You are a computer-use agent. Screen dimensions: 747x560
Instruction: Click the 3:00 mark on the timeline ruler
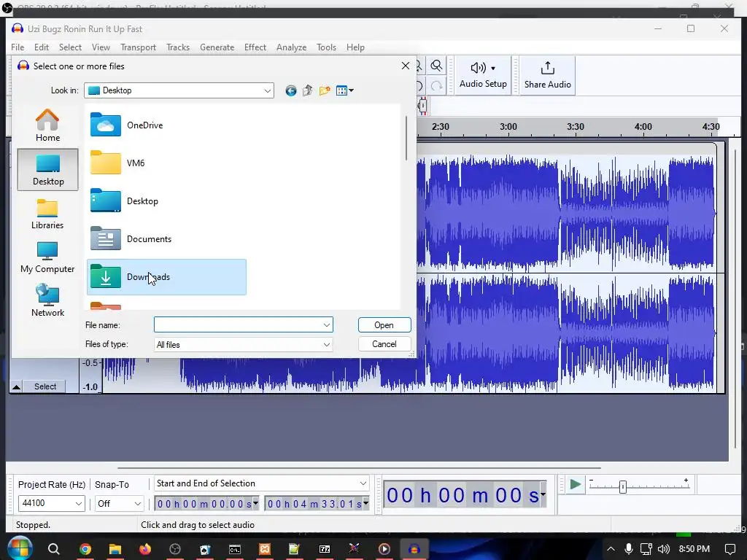[x=508, y=127]
